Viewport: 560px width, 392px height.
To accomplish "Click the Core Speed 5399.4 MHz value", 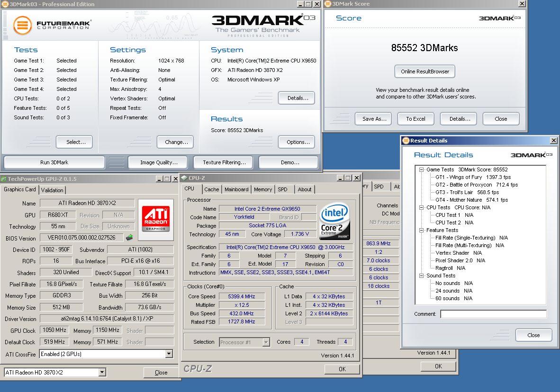I will (x=242, y=296).
